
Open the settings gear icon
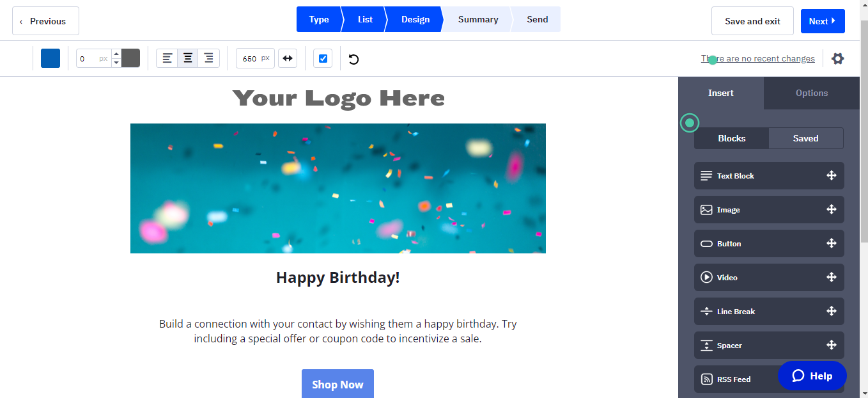point(837,59)
